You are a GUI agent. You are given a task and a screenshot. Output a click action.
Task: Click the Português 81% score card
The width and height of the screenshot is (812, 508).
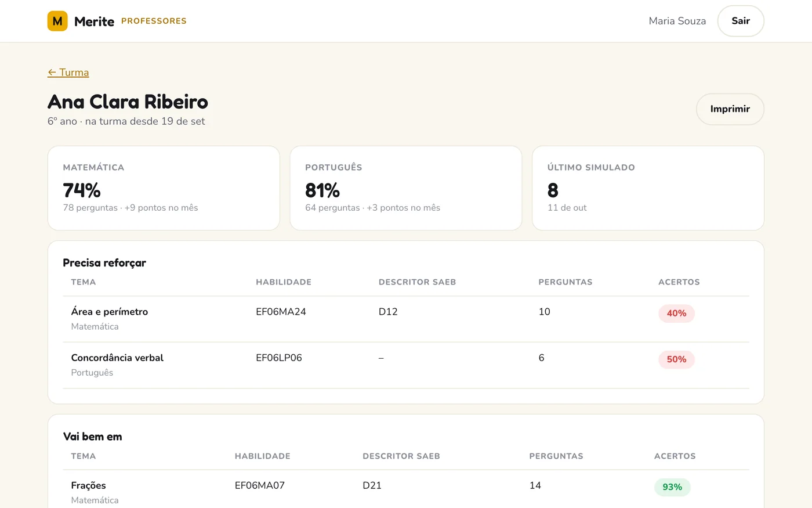pos(406,188)
